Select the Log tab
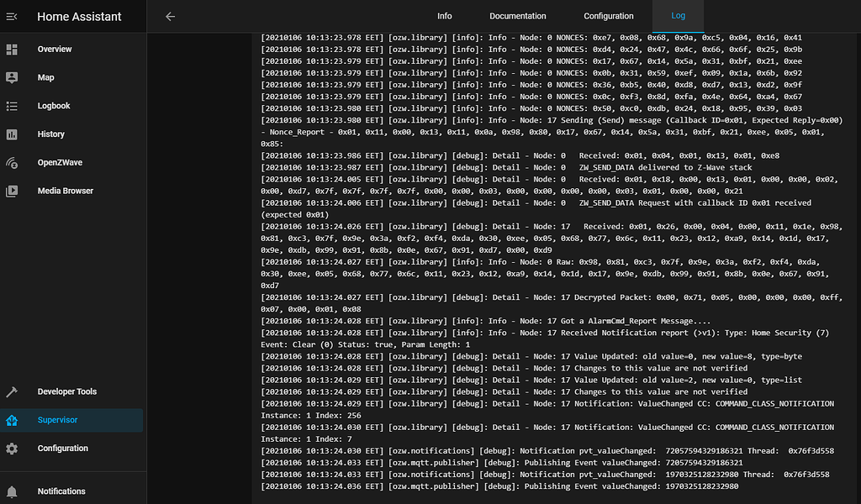861x504 pixels. click(x=678, y=16)
